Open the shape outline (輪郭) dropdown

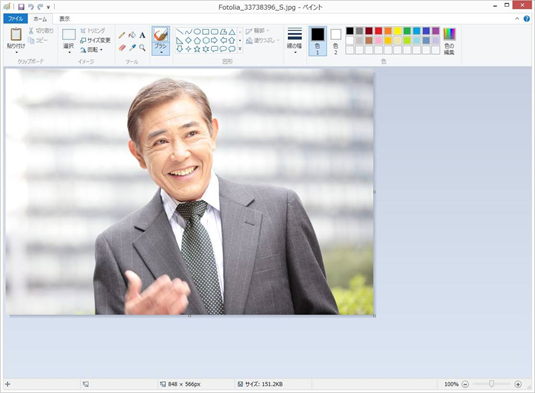pos(257,31)
